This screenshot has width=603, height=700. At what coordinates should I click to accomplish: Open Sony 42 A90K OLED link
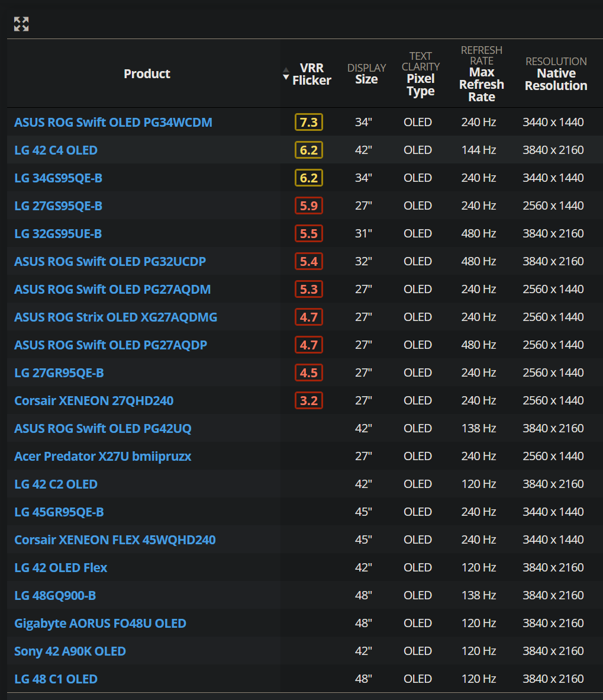click(70, 651)
